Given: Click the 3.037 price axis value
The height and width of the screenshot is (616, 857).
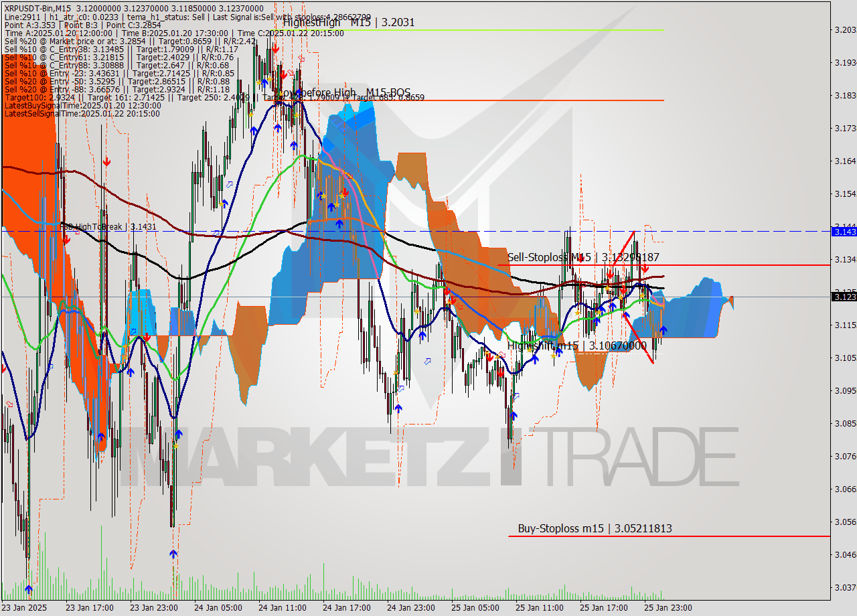Looking at the screenshot, I should click(x=845, y=587).
